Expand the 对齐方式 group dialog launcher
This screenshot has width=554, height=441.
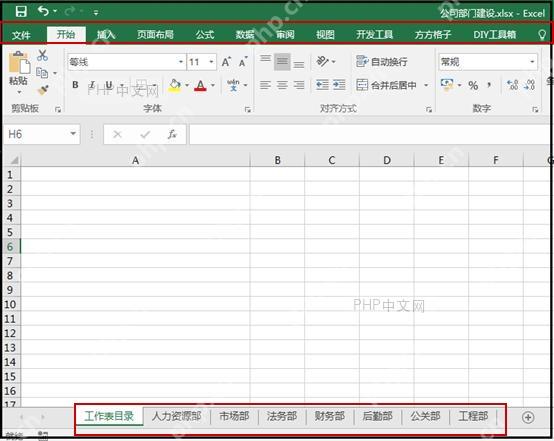pyautogui.click(x=429, y=110)
